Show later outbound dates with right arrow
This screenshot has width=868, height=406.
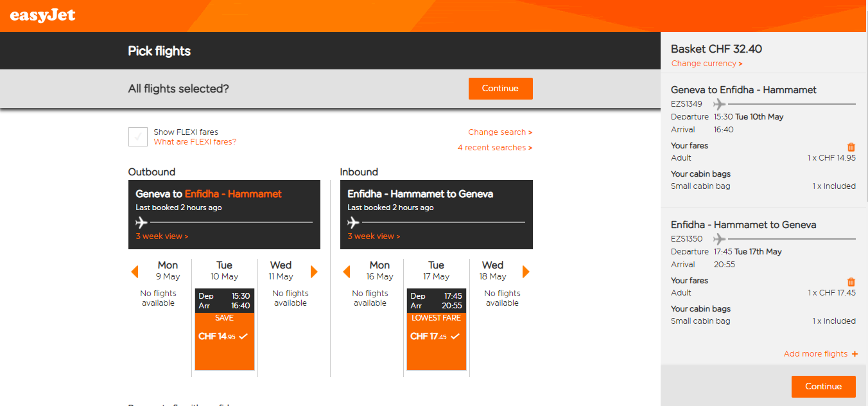point(314,272)
